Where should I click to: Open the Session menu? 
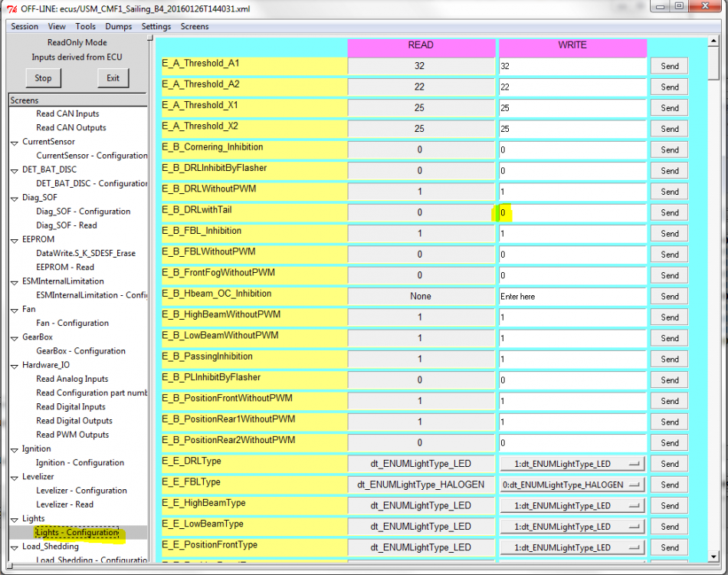25,27
